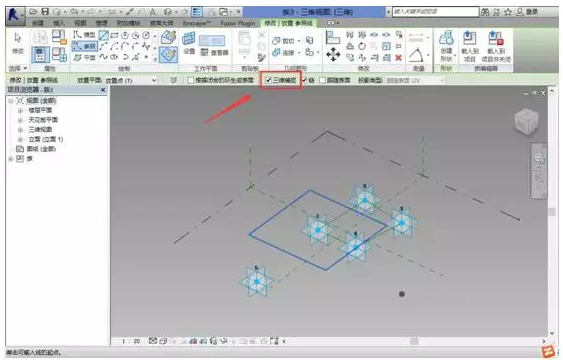Activate the 模型 model line toggle
This screenshot has height=363, width=563.
84,35
